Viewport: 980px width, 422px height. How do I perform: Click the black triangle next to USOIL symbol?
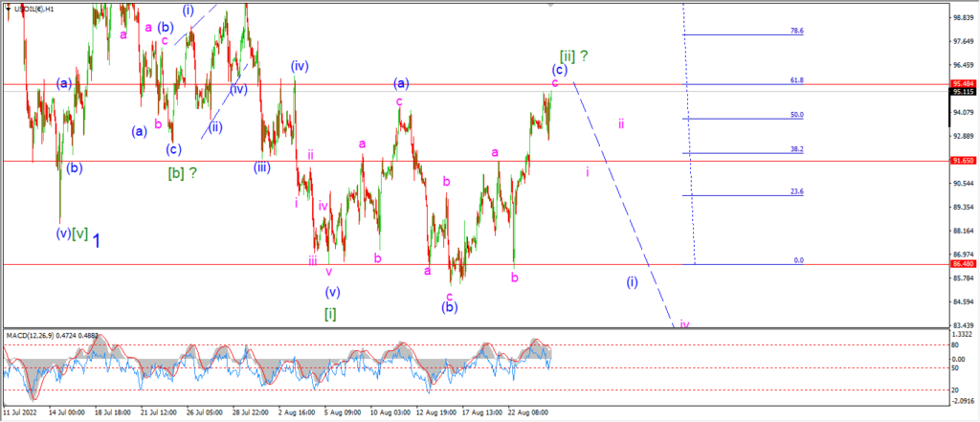[9, 8]
